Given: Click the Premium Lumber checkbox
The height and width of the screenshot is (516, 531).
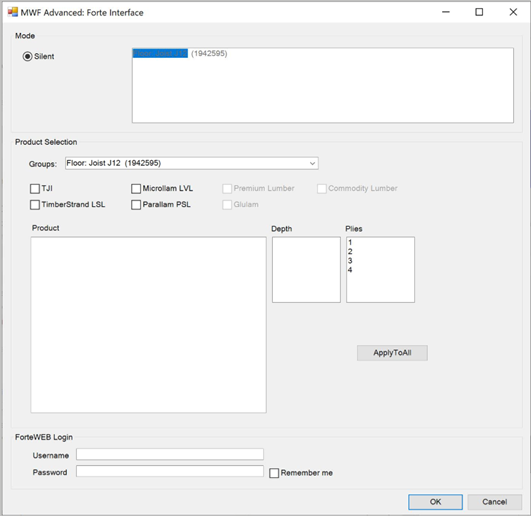Looking at the screenshot, I should click(227, 189).
